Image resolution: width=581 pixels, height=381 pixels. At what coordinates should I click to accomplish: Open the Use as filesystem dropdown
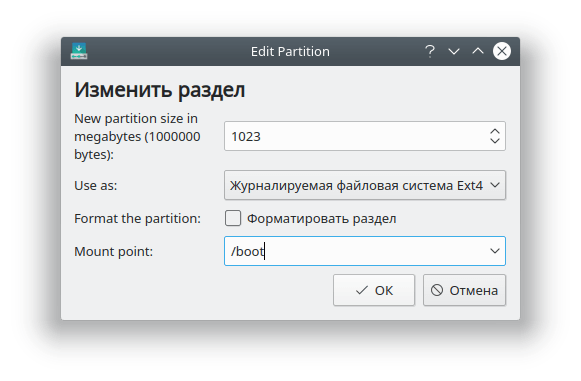tap(365, 185)
